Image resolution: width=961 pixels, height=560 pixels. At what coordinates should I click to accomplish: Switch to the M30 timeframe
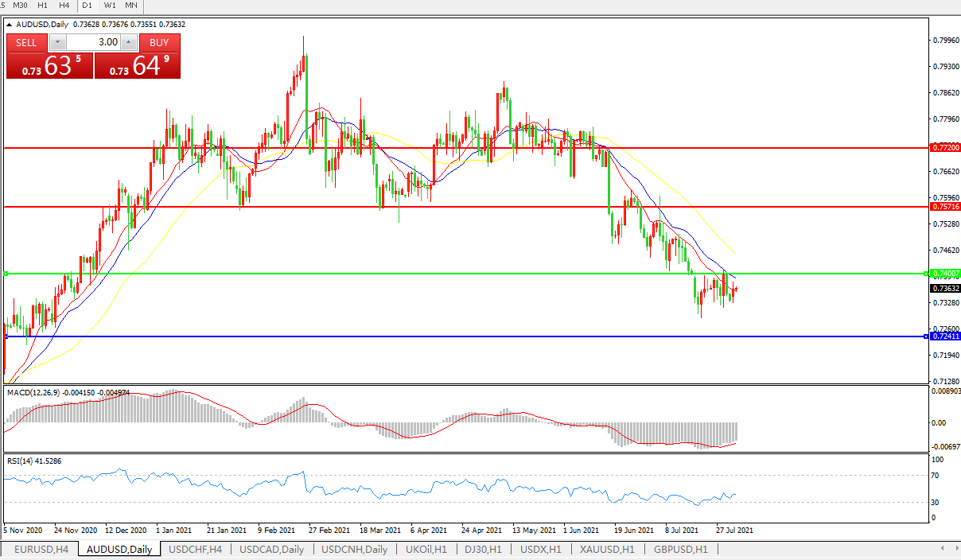[x=21, y=6]
